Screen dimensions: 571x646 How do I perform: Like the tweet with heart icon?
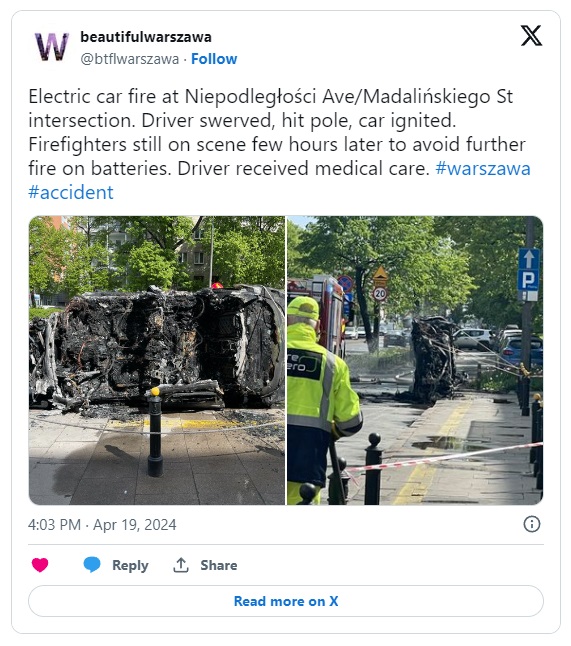(40, 565)
